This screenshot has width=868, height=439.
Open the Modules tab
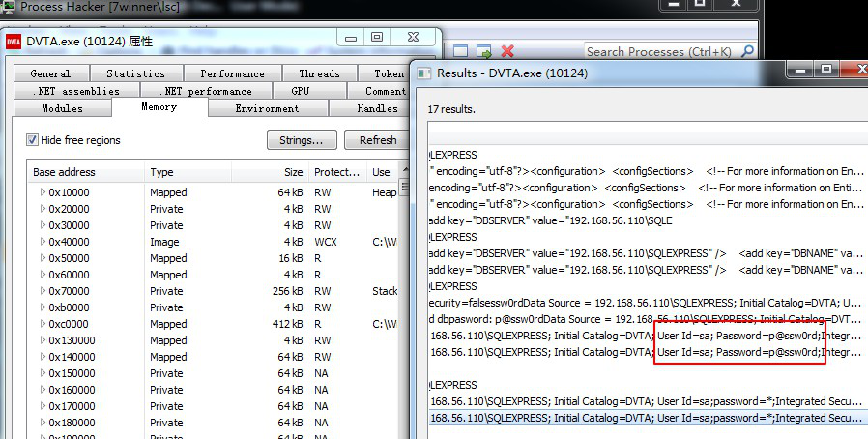coord(62,108)
